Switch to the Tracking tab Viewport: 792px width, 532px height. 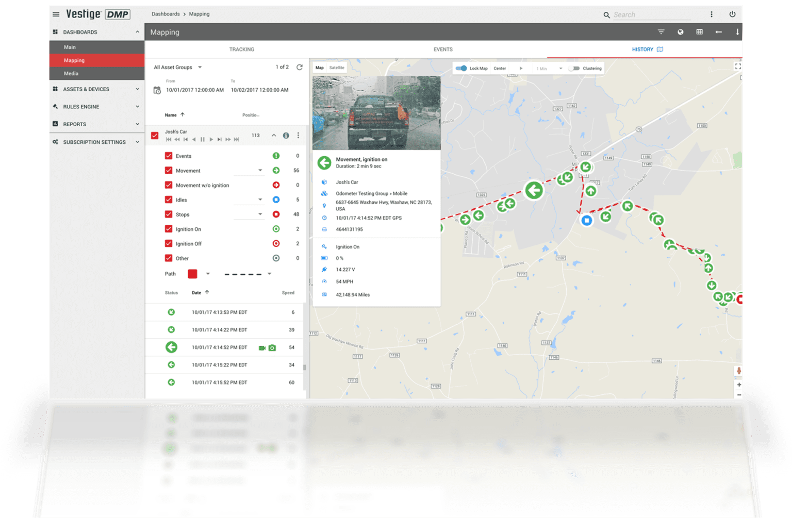coord(242,49)
